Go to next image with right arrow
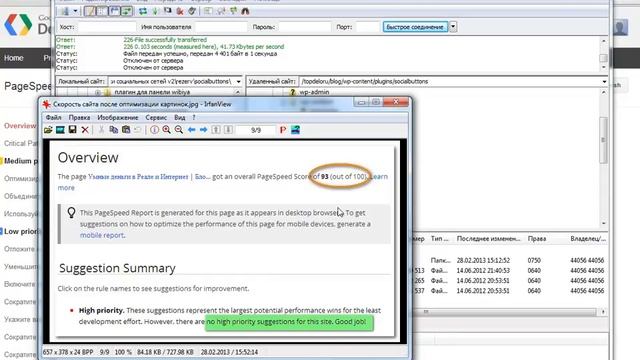 (x=204, y=130)
